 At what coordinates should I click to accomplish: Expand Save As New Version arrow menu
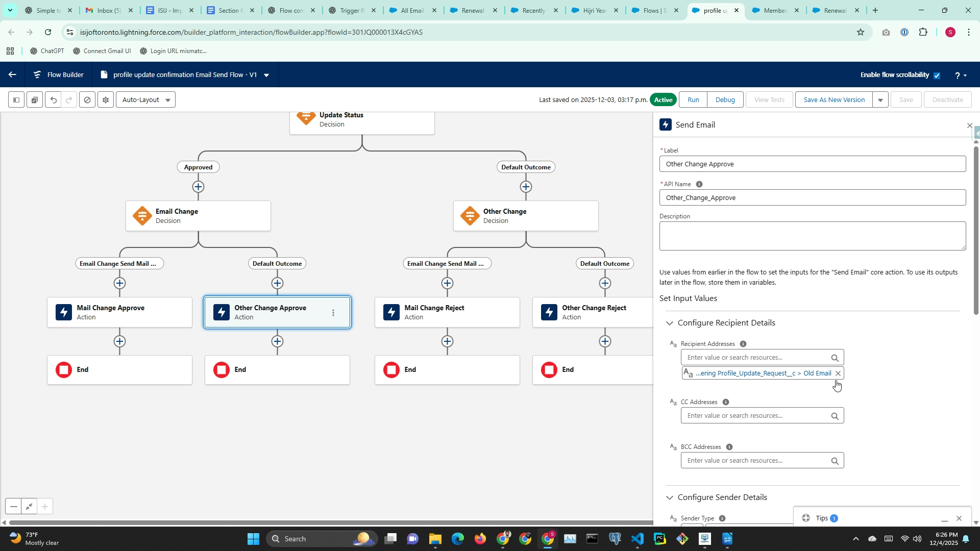click(880, 100)
